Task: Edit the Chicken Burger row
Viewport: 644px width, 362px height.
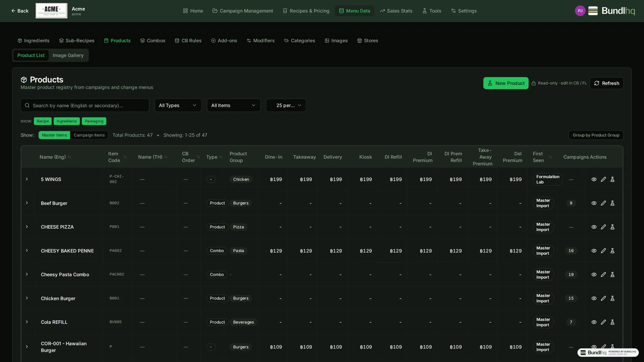Action: click(x=603, y=298)
